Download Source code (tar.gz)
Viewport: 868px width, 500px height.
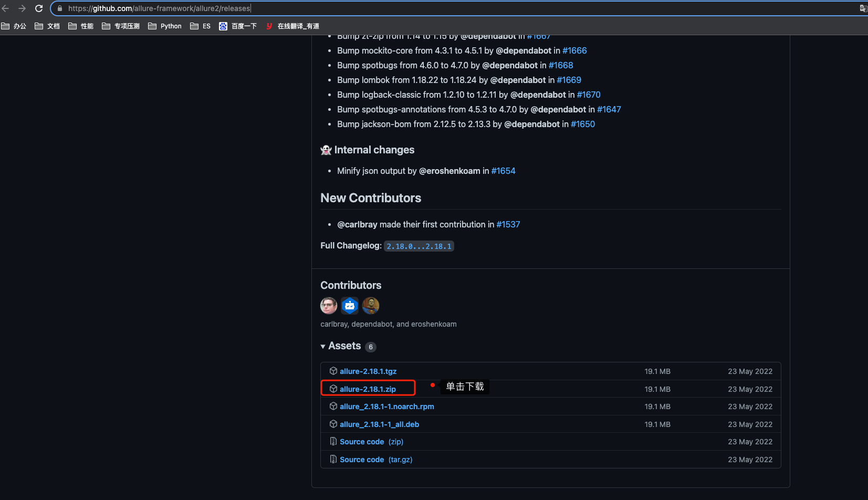pyautogui.click(x=376, y=460)
